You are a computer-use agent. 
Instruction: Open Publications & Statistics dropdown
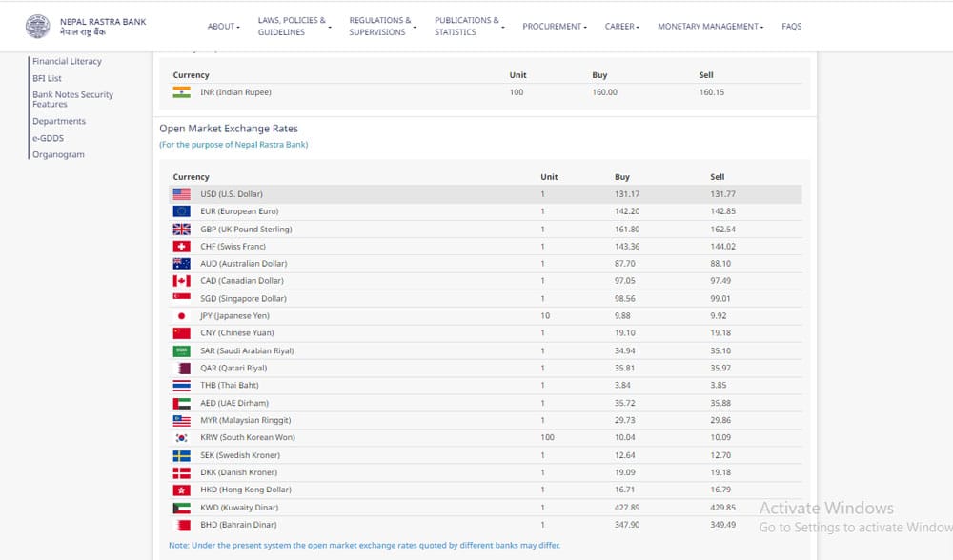point(469,26)
